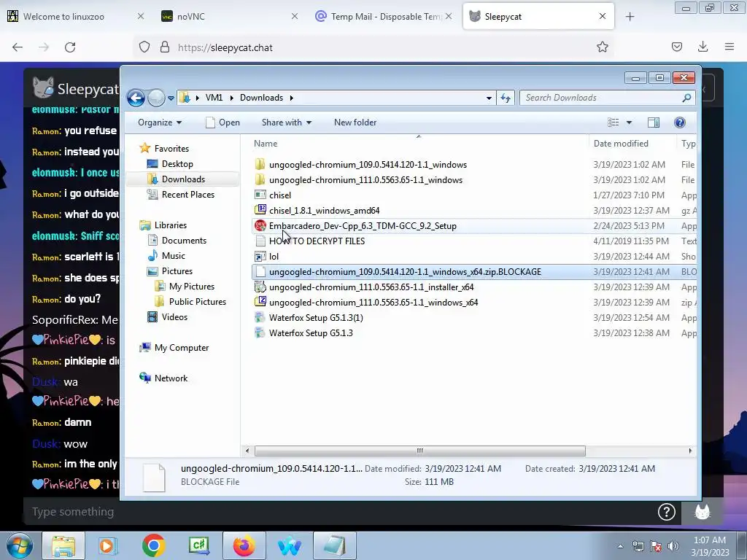Select HOW TO DECRYPT FILES text file

317,241
